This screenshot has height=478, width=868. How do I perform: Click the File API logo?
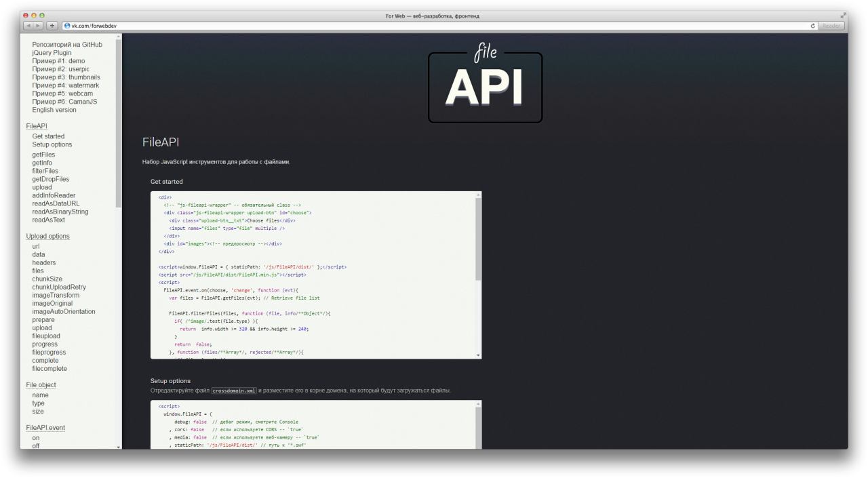tap(486, 83)
